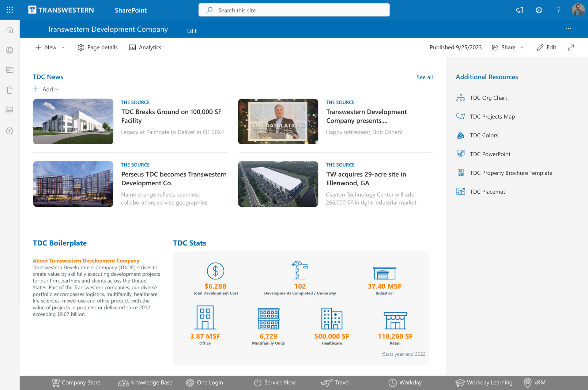Open the user profile avatar
588x390 pixels.
[x=578, y=10]
